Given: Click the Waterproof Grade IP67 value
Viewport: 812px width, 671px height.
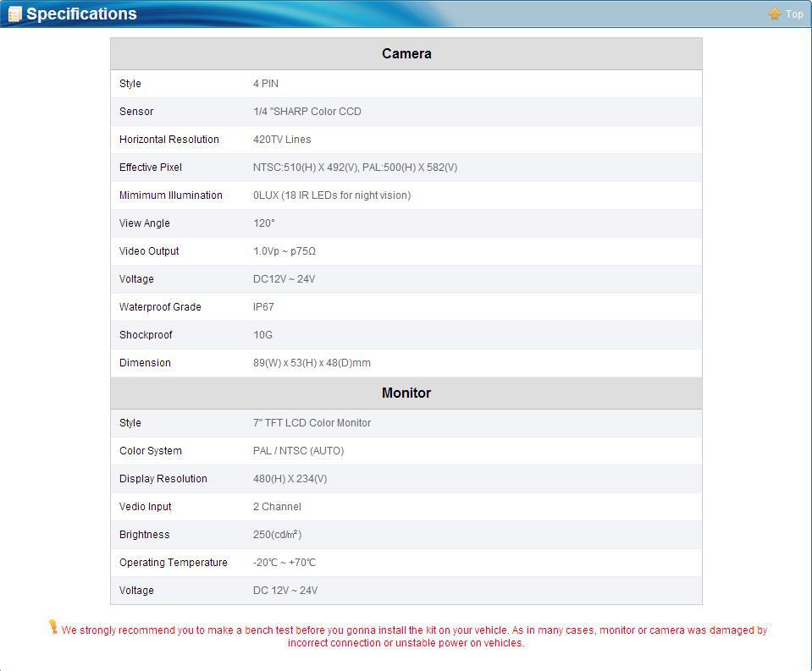Looking at the screenshot, I should coord(263,307).
